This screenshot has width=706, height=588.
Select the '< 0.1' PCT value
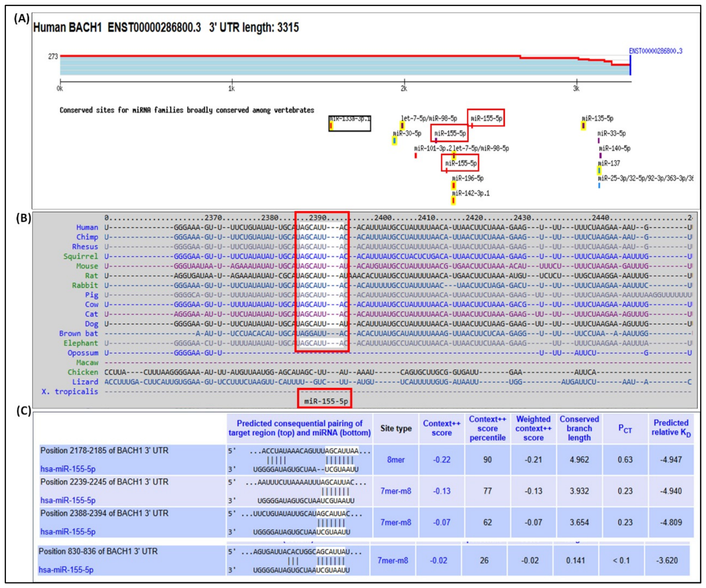[x=621, y=560]
